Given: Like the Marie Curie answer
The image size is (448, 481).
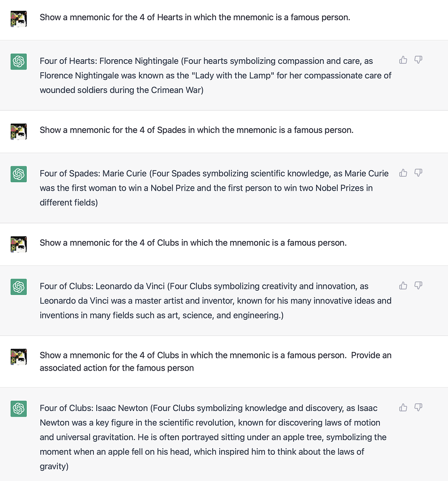Looking at the screenshot, I should [403, 172].
